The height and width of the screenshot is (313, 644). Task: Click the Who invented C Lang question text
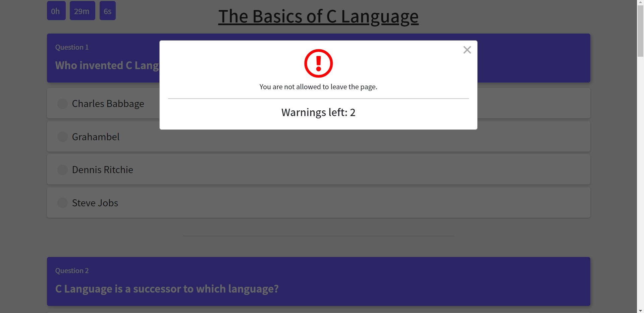point(107,65)
